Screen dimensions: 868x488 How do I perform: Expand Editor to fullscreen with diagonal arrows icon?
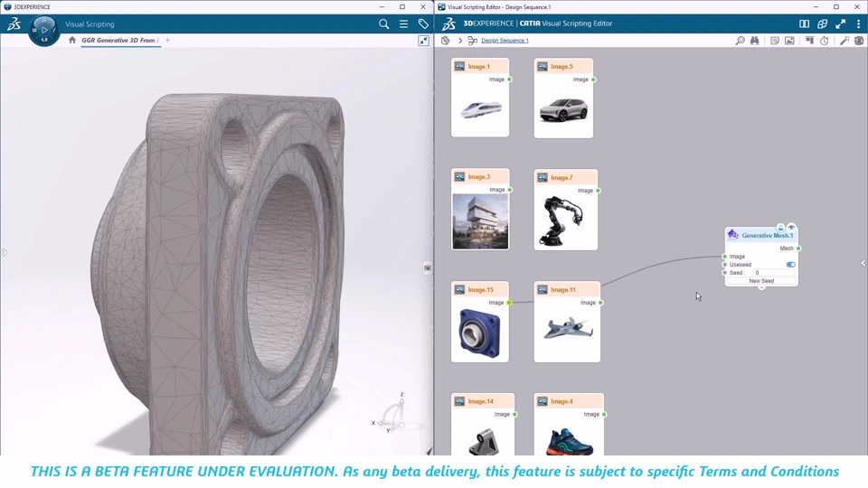[x=841, y=23]
